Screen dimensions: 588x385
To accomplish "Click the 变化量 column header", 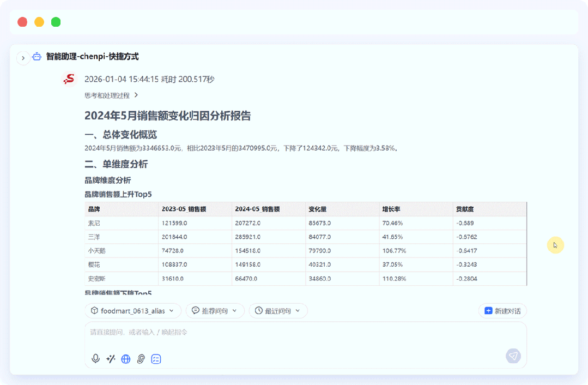I will (318, 209).
